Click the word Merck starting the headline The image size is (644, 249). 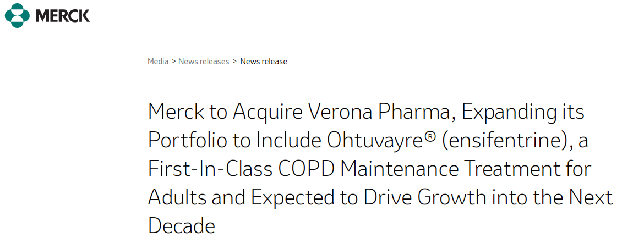coord(176,112)
